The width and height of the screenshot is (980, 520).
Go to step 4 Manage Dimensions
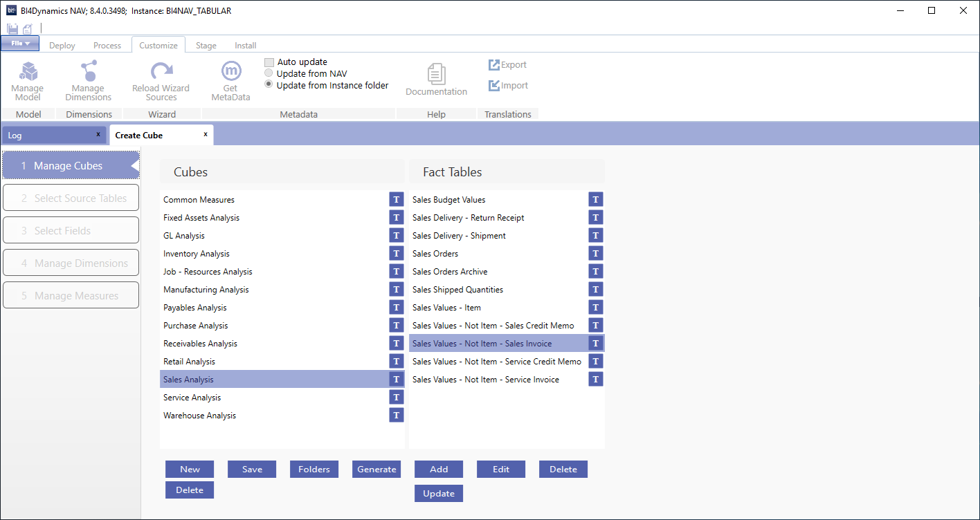(x=71, y=263)
